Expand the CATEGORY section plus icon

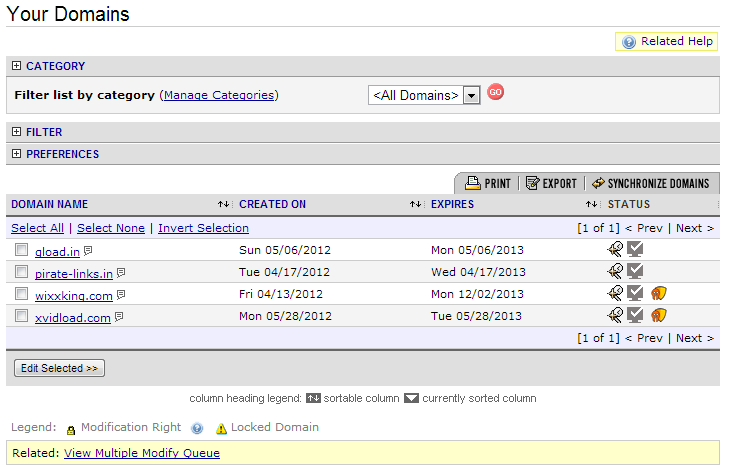pos(16,66)
